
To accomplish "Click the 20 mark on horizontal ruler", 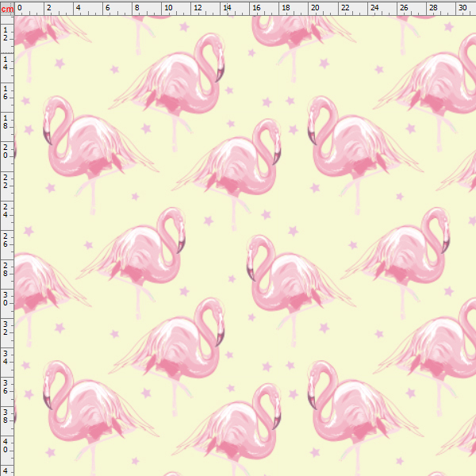I will coord(315,8).
